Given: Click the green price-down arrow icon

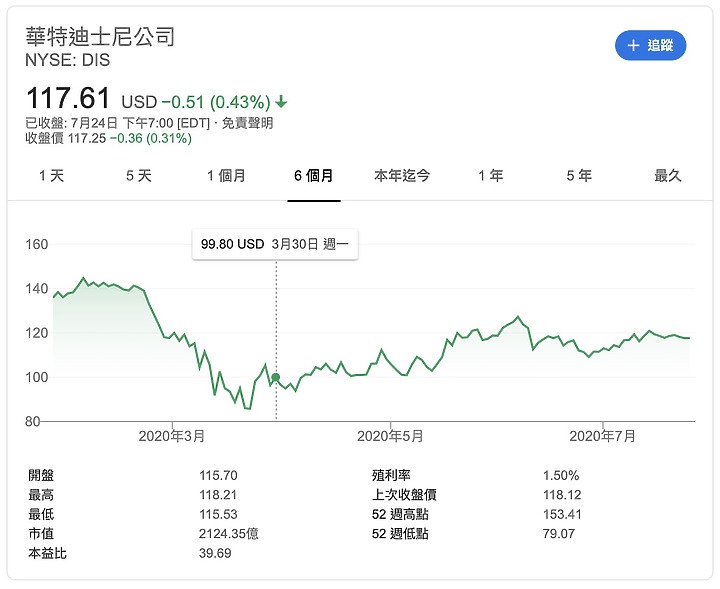Looking at the screenshot, I should [281, 101].
